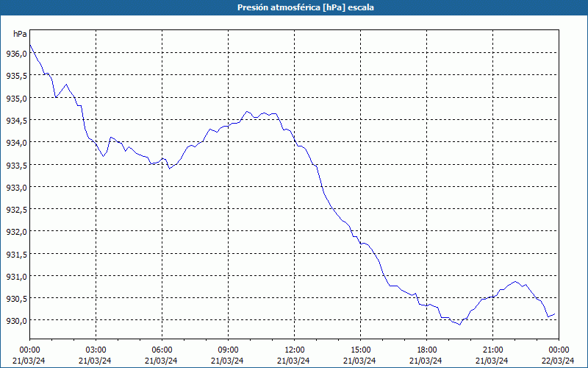Click the 21:00 time axis label

(492, 350)
